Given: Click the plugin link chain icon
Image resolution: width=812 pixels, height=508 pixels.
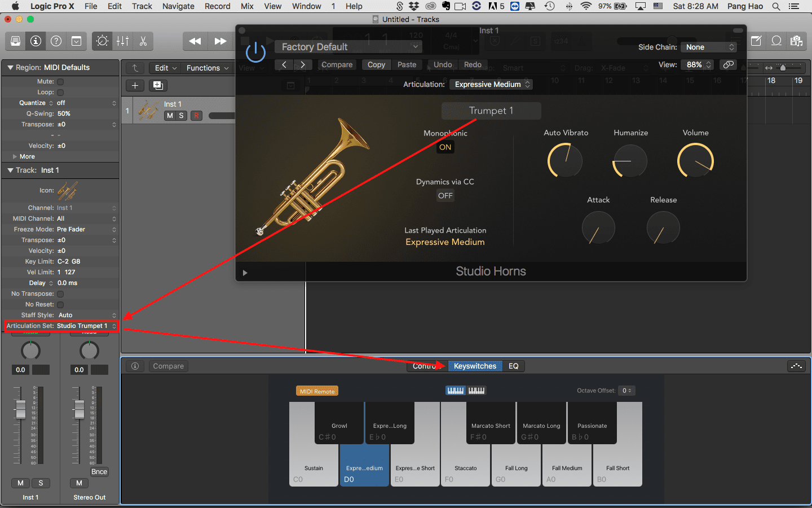Looking at the screenshot, I should [x=729, y=64].
